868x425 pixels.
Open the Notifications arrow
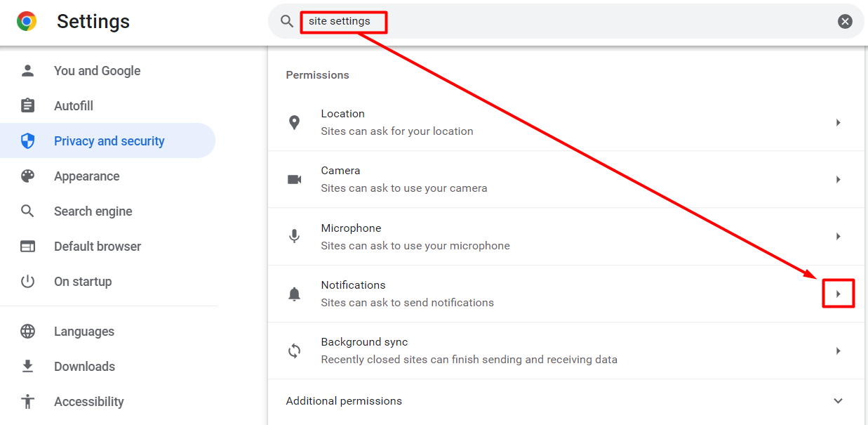838,294
